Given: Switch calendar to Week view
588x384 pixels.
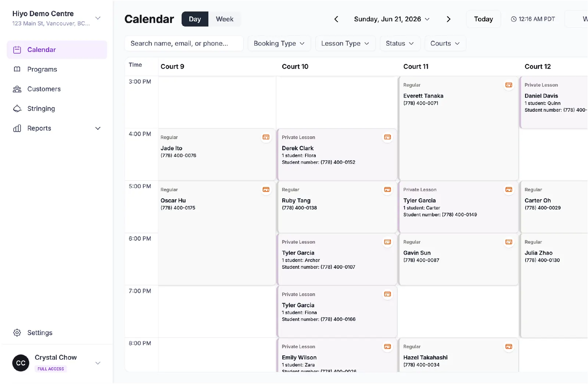Looking at the screenshot, I should [225, 19].
